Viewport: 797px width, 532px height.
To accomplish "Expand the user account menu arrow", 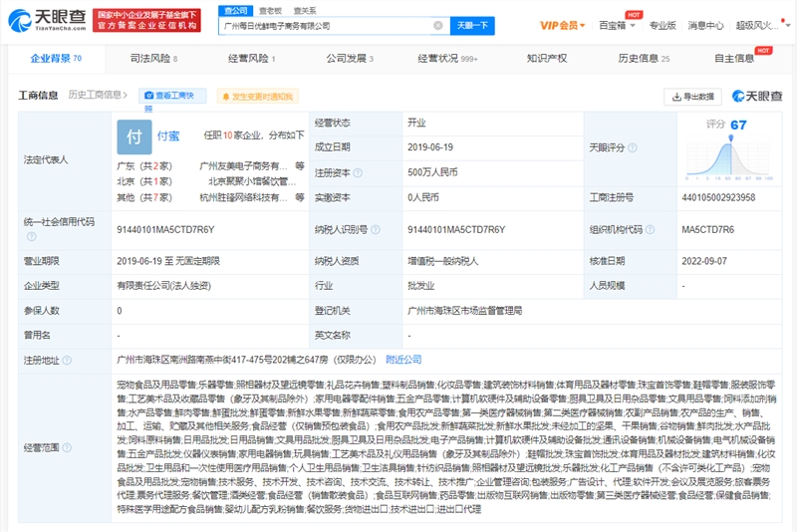I will [788, 26].
